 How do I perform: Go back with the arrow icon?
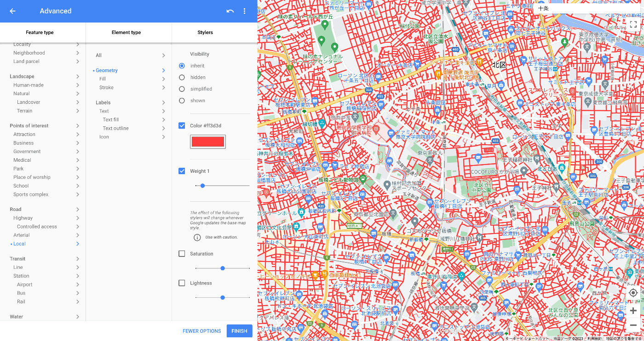(12, 11)
